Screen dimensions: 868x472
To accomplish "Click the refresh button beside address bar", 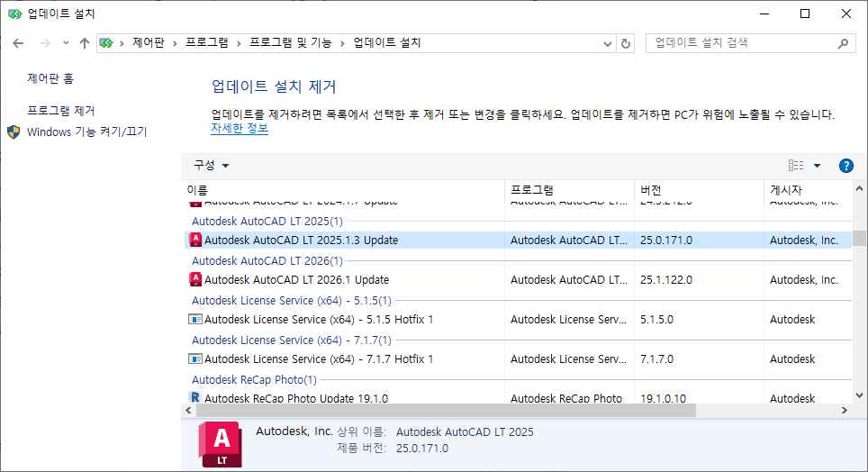I will coord(626,43).
